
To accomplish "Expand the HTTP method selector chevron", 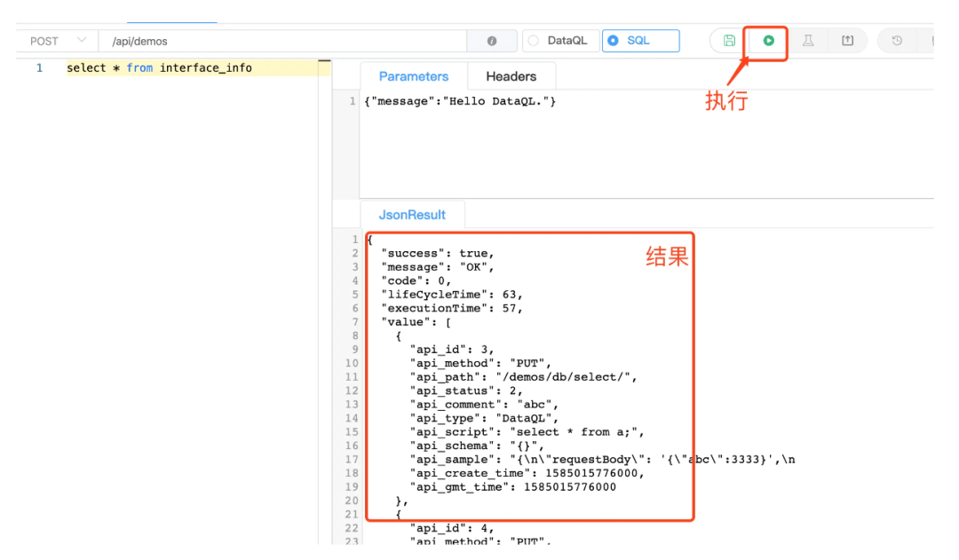I will coord(84,41).
